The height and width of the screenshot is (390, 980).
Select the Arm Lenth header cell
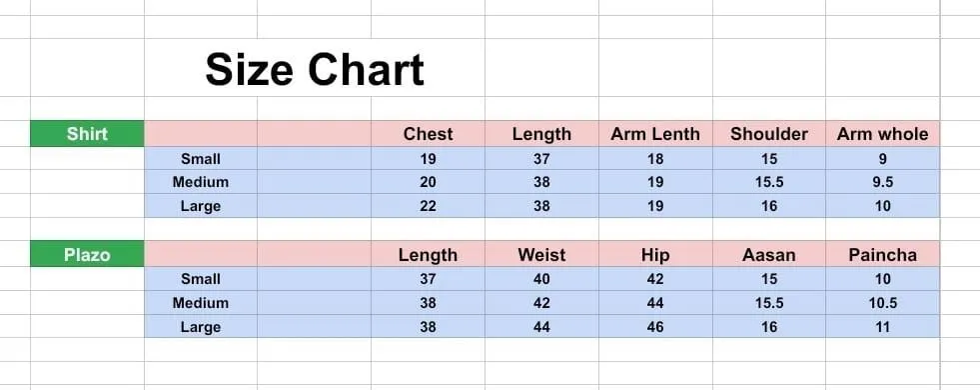pyautogui.click(x=655, y=134)
